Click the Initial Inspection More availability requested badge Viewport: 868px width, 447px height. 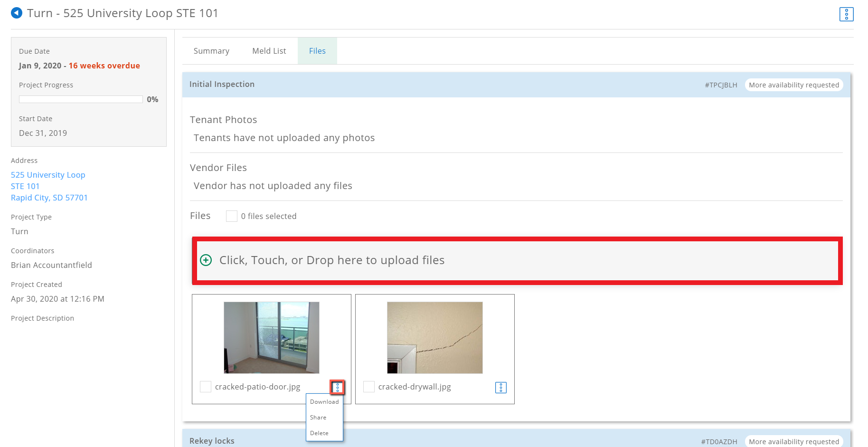pos(794,85)
